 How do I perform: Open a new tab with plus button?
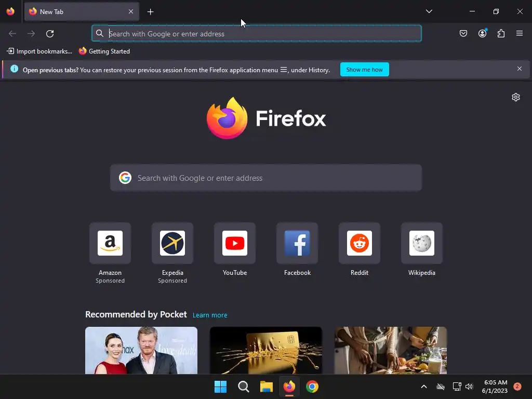150,12
